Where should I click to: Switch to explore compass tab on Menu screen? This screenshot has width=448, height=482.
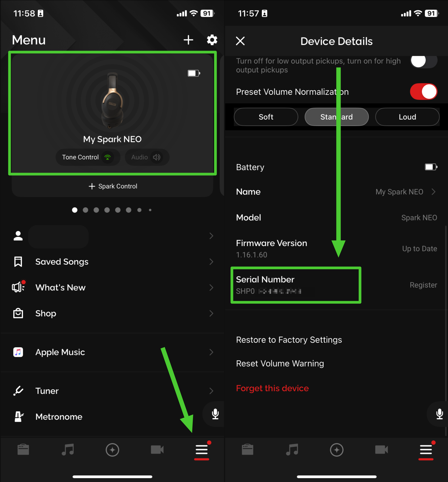click(113, 450)
